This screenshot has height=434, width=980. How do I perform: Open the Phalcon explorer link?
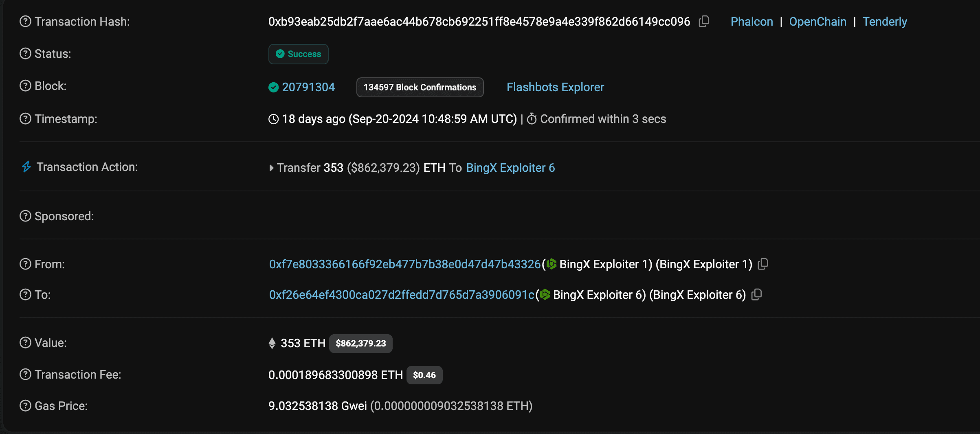pos(751,21)
